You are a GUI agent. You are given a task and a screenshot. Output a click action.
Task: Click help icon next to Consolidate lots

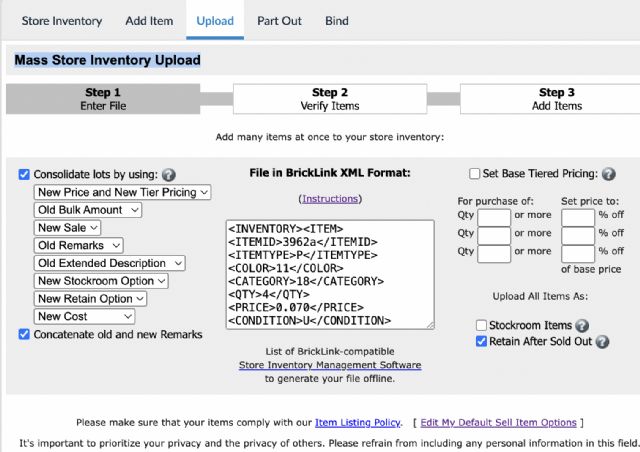pos(169,174)
